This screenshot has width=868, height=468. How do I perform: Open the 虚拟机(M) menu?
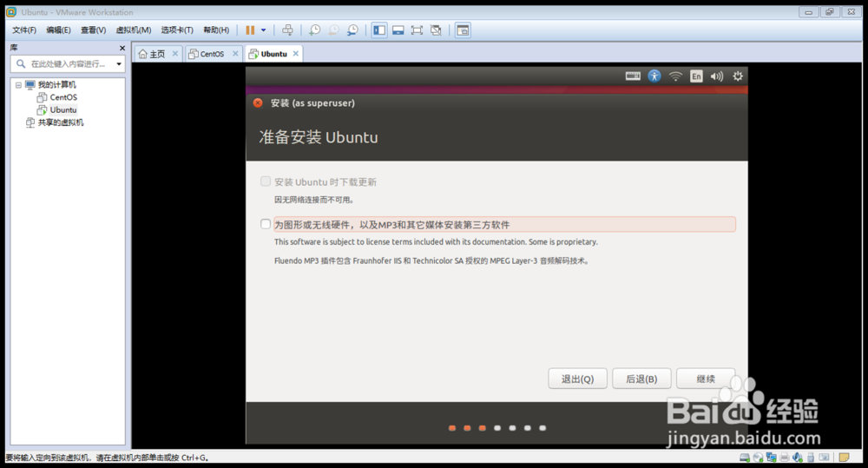coord(134,30)
